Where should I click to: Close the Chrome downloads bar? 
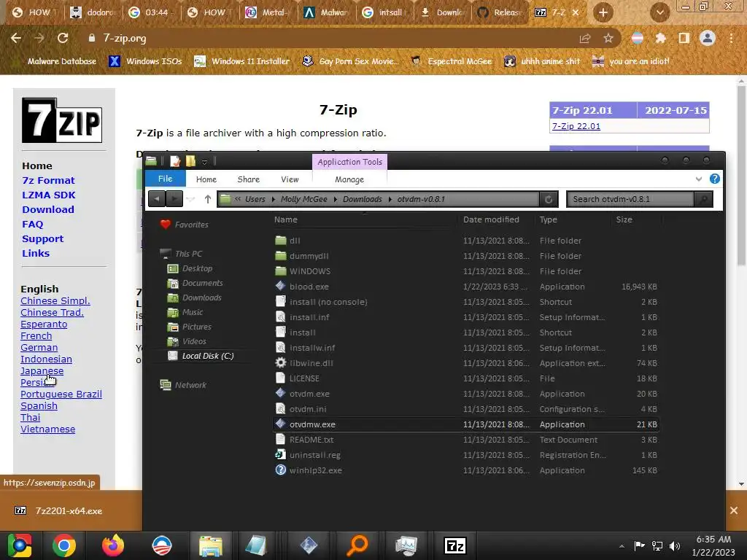coord(734,510)
